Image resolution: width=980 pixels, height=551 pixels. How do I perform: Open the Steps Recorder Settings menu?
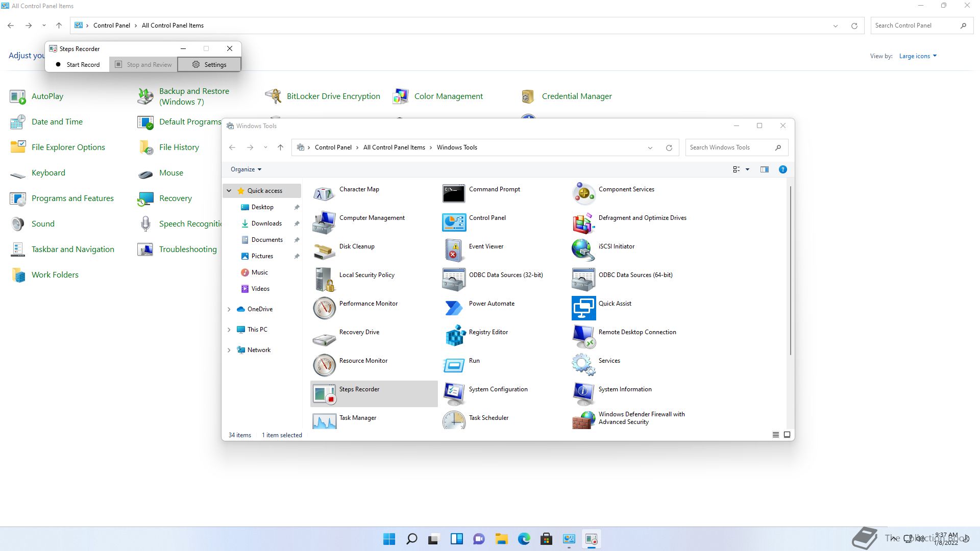(x=209, y=65)
